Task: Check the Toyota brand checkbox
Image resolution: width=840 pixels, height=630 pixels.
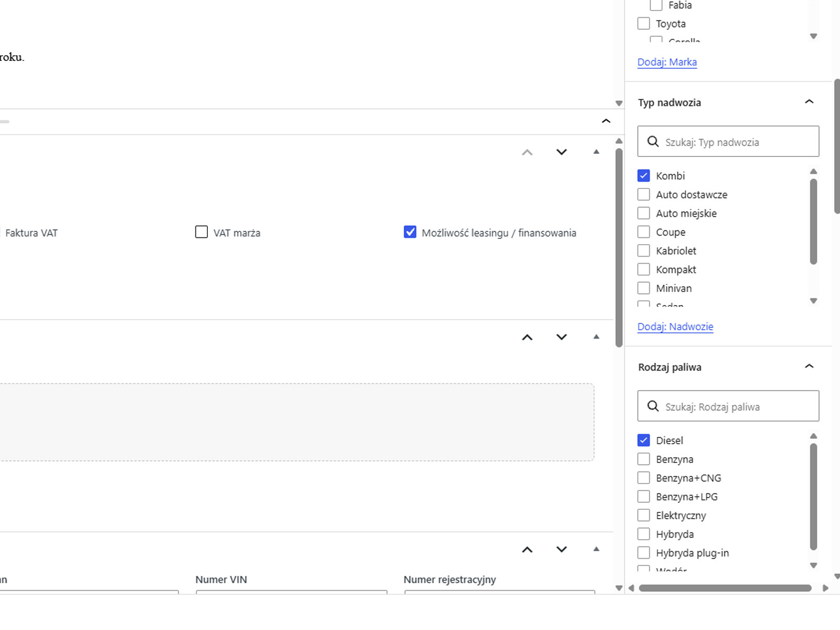Action: point(644,24)
